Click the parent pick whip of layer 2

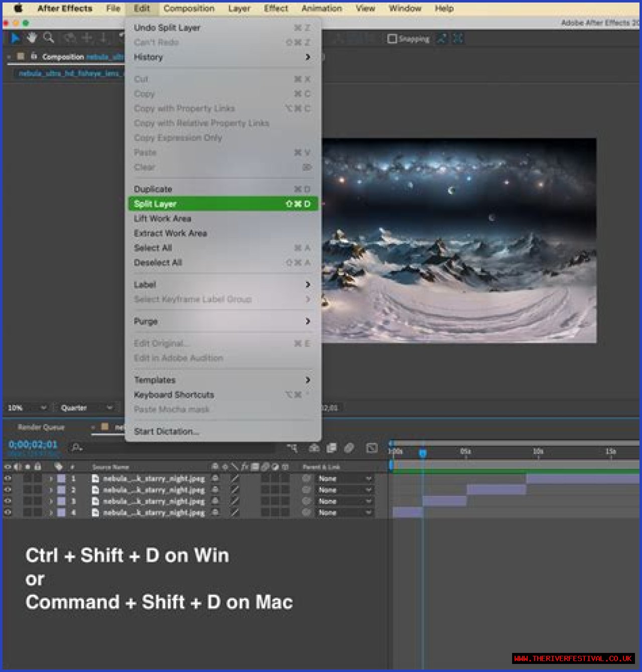point(306,490)
